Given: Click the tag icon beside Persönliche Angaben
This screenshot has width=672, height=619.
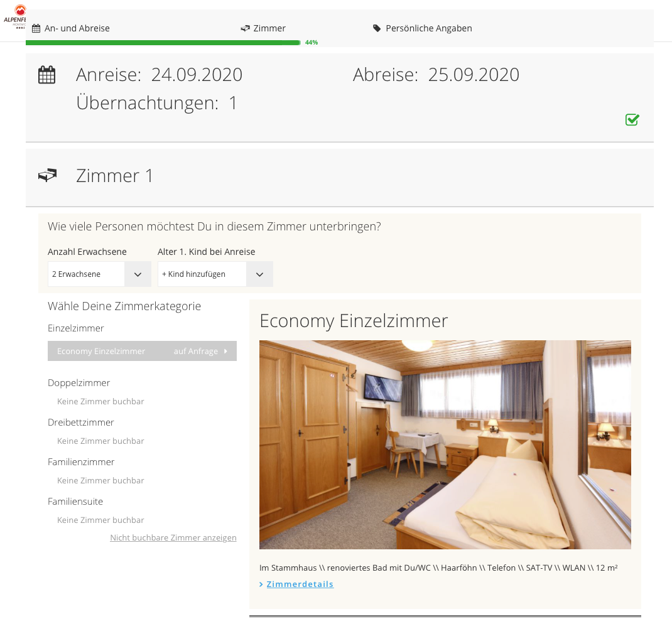Looking at the screenshot, I should (377, 28).
